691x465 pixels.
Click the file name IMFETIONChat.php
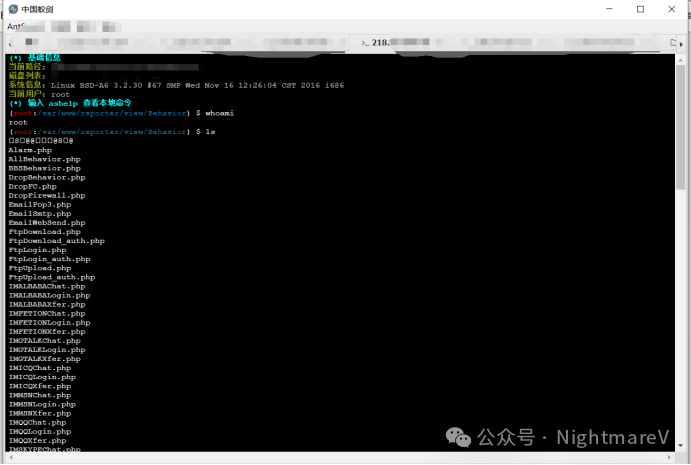(x=47, y=313)
